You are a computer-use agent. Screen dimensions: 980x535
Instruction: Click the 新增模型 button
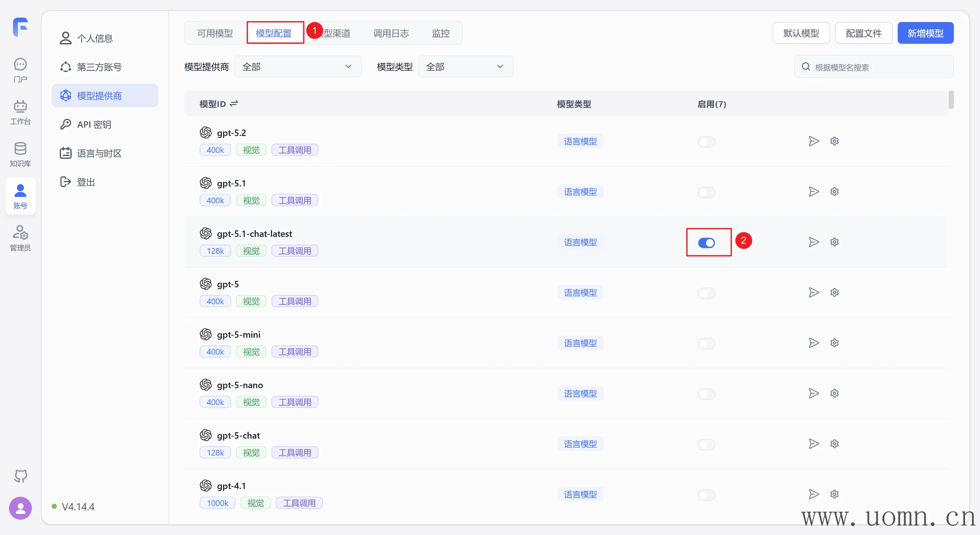pos(925,33)
